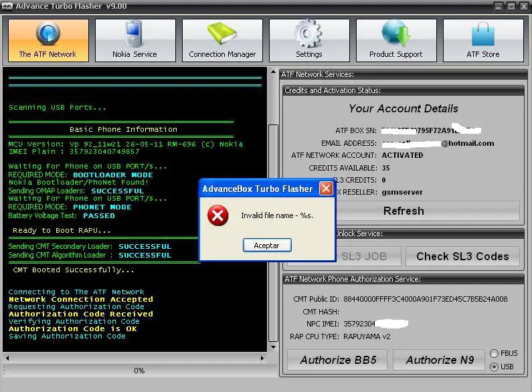Select Product Support tab label

click(396, 54)
